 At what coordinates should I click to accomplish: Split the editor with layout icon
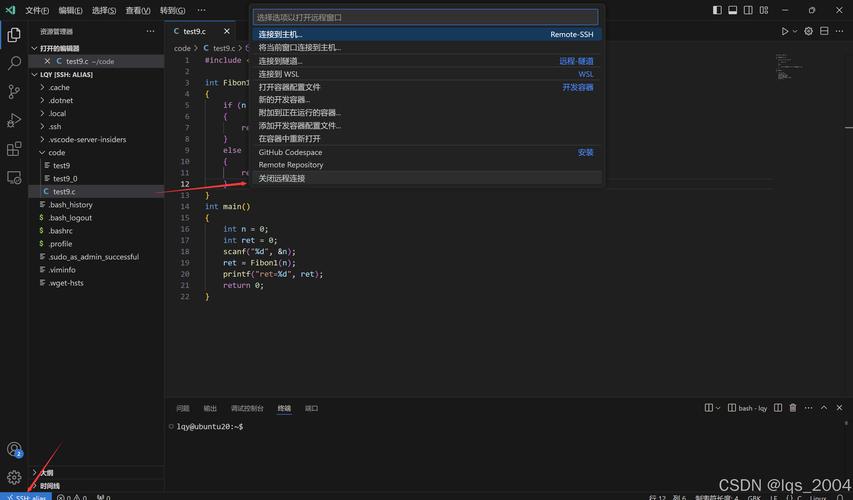point(824,32)
